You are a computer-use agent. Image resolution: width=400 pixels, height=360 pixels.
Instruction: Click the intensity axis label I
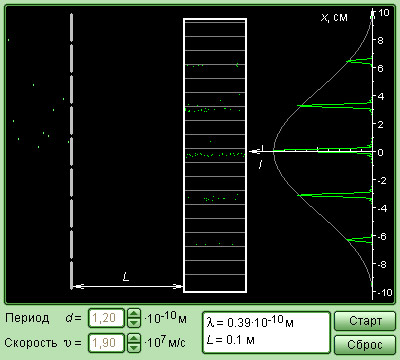261,164
